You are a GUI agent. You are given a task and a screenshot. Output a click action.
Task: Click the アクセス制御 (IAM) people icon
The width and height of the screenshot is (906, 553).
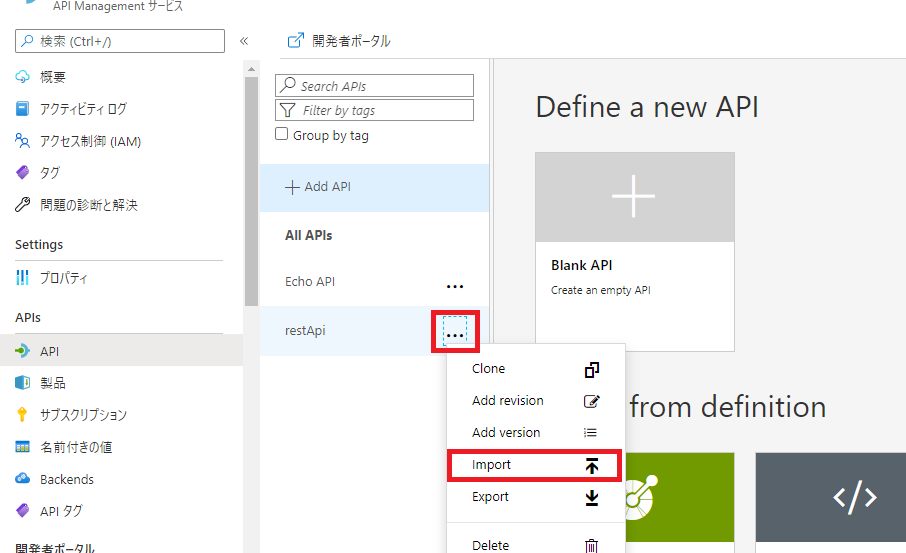point(22,141)
